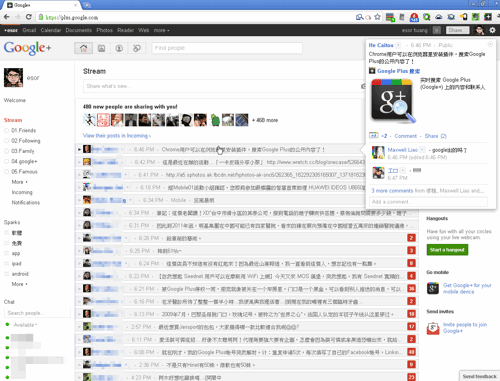Image resolution: width=500 pixels, height=381 pixels.
Task: Click Maxwell Liao's comment avatar
Action: [378, 152]
